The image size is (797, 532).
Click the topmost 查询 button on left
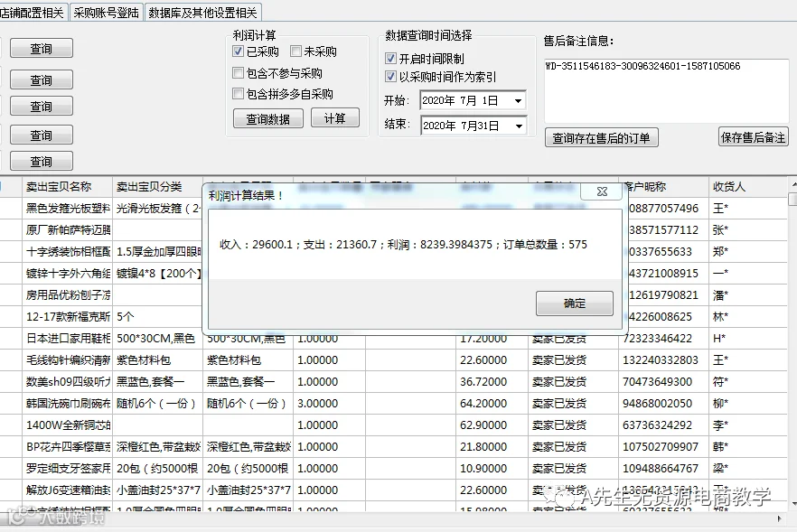pos(42,48)
